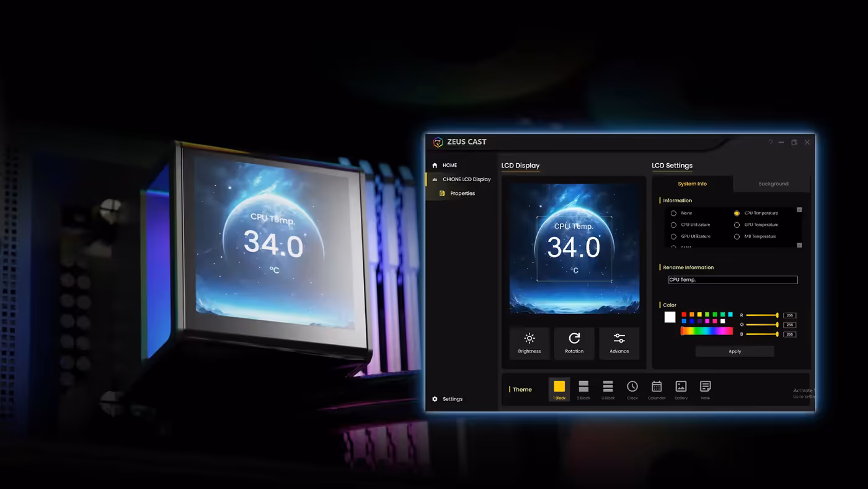Pick the red color swatch
This screenshot has width=868, height=489.
click(x=684, y=315)
